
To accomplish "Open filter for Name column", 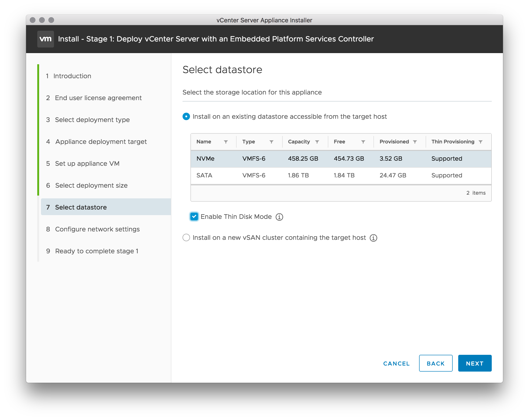I will tap(226, 142).
